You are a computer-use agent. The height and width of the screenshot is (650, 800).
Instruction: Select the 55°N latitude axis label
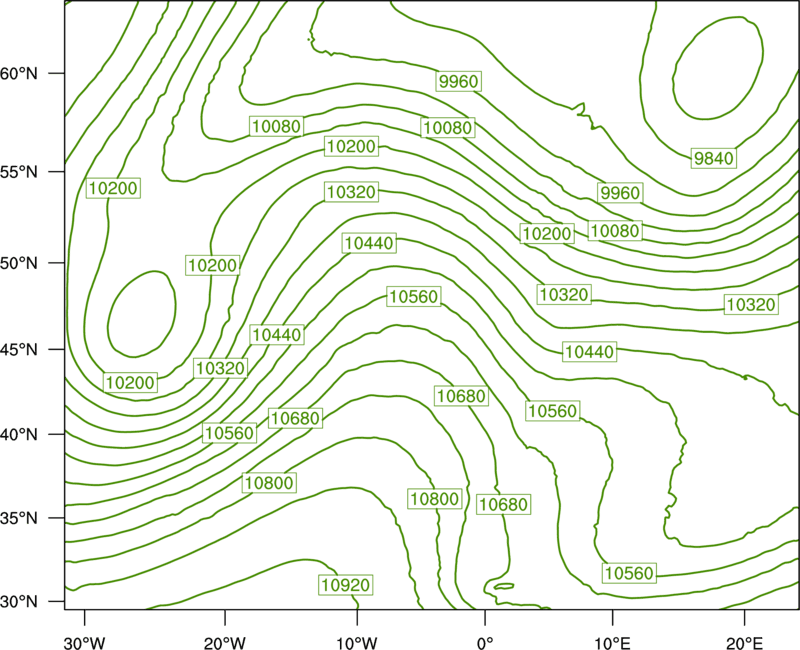click(19, 172)
